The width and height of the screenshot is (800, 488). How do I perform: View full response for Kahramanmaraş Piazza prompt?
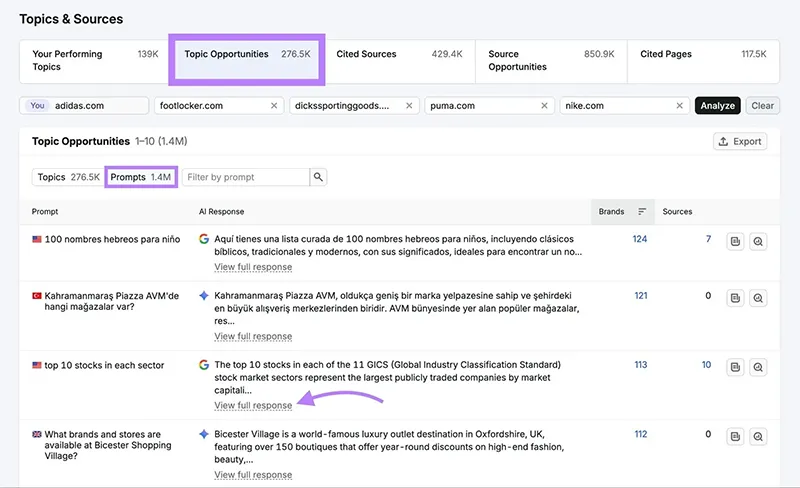coord(253,336)
